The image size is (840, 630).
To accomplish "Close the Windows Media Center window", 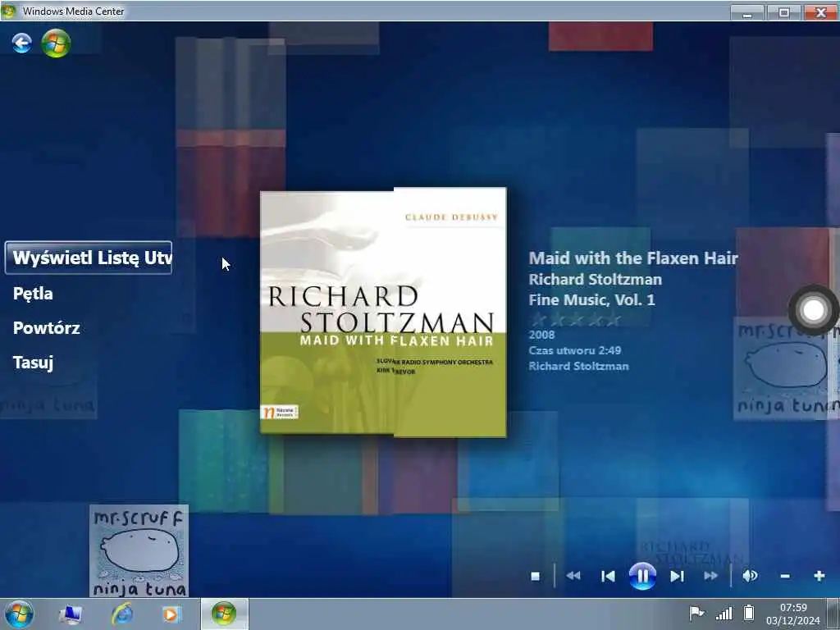I will point(820,12).
